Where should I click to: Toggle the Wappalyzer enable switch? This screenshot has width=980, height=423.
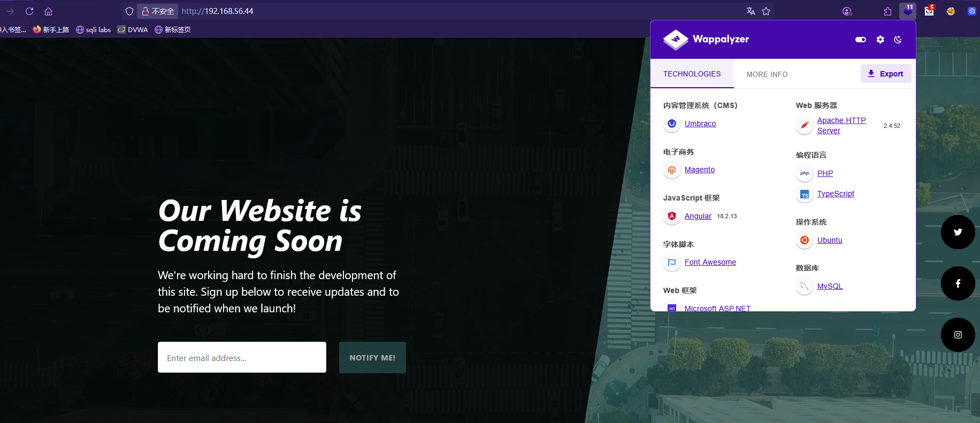(860, 40)
